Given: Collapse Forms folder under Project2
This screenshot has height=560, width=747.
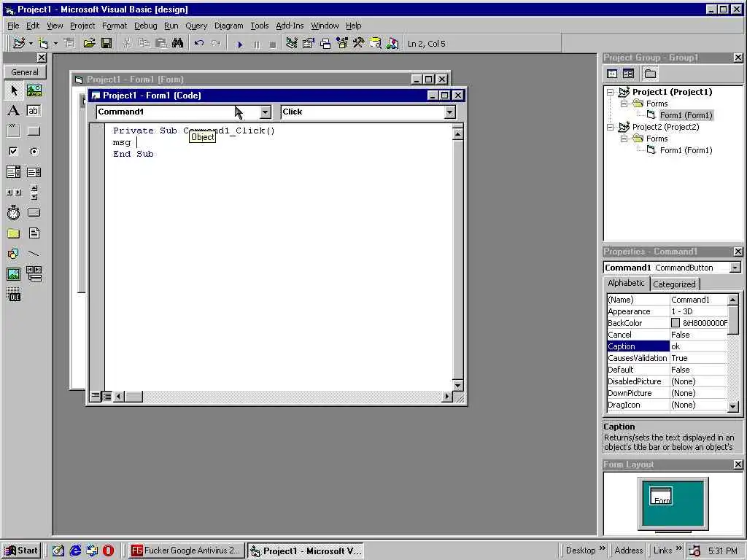Looking at the screenshot, I should [x=624, y=139].
